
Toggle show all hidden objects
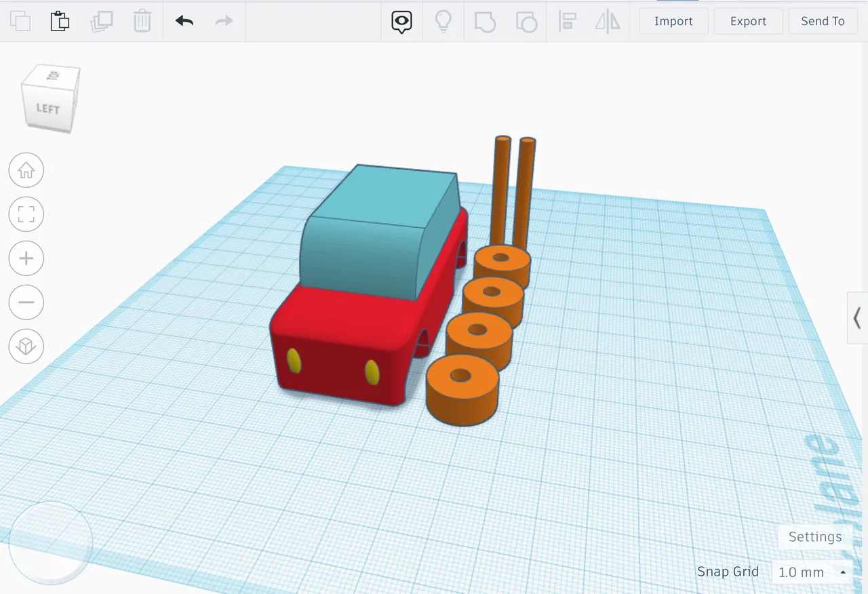coord(401,21)
